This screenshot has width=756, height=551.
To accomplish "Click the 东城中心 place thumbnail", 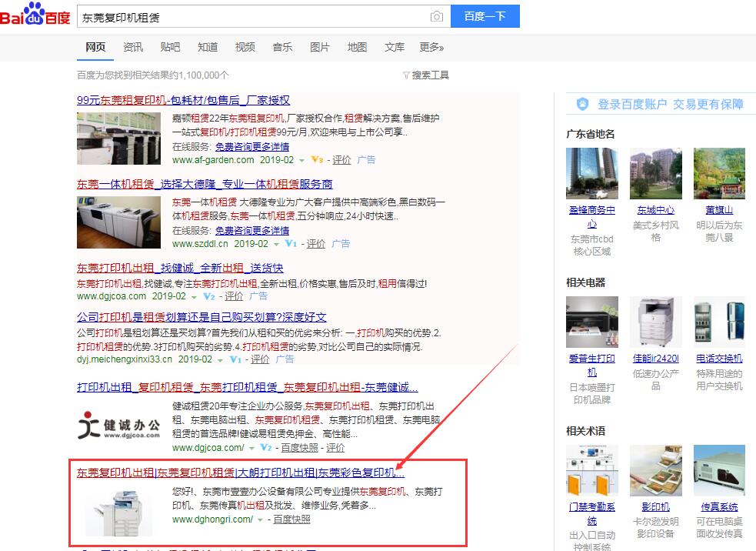I will tap(655, 174).
